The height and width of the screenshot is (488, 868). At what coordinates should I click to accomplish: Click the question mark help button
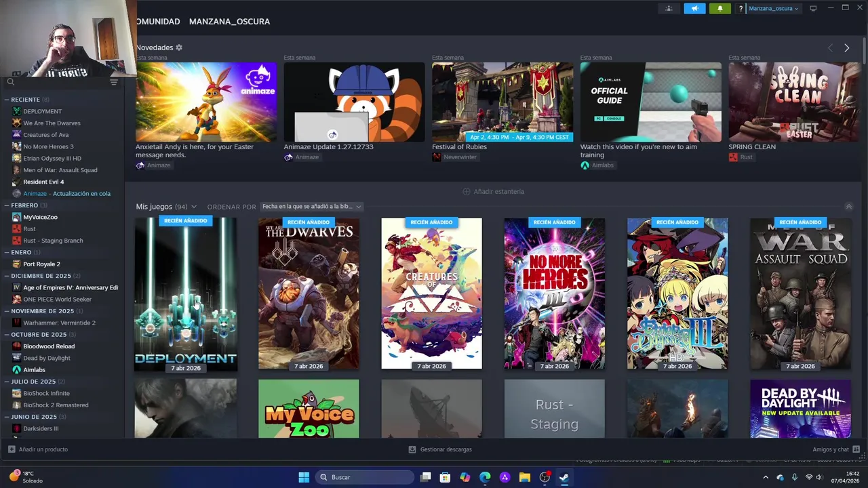tap(741, 9)
